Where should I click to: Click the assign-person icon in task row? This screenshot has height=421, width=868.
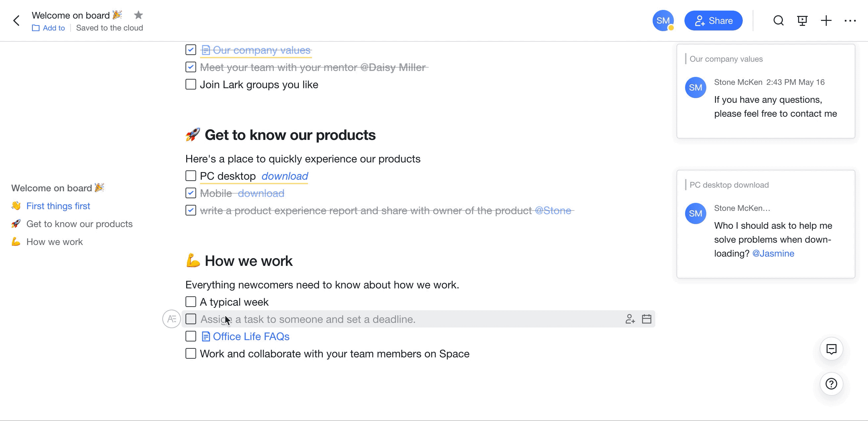[x=630, y=319]
